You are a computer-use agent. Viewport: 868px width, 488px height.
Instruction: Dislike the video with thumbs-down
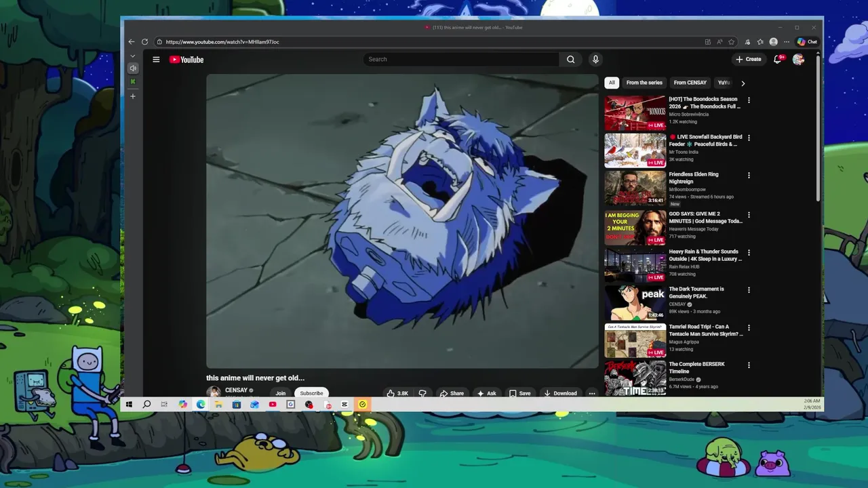coord(422,393)
